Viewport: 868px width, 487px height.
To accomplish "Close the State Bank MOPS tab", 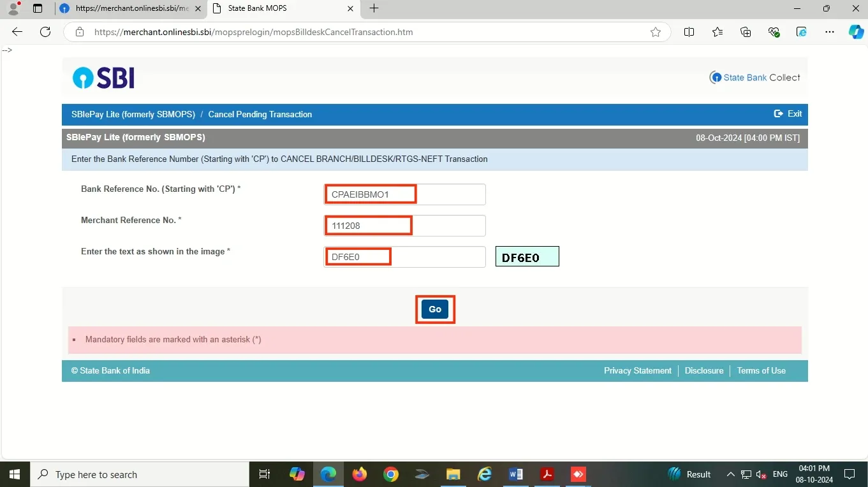I will 350,8.
